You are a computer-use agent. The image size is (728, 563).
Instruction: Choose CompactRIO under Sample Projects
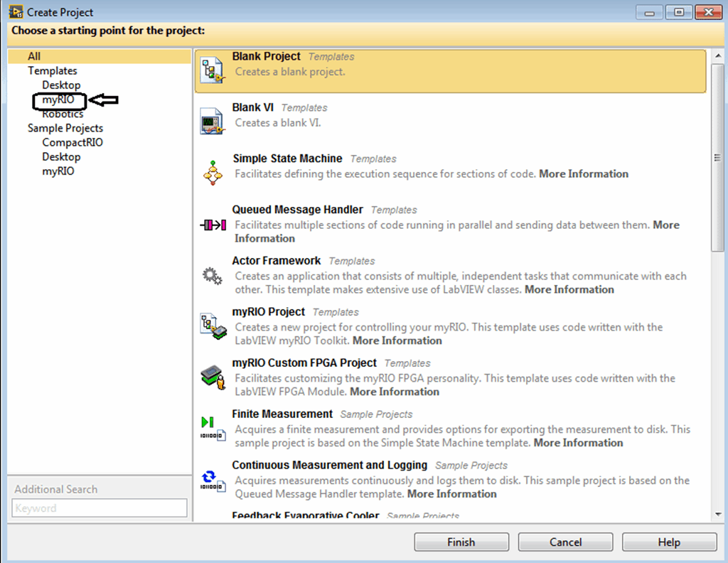click(x=73, y=142)
